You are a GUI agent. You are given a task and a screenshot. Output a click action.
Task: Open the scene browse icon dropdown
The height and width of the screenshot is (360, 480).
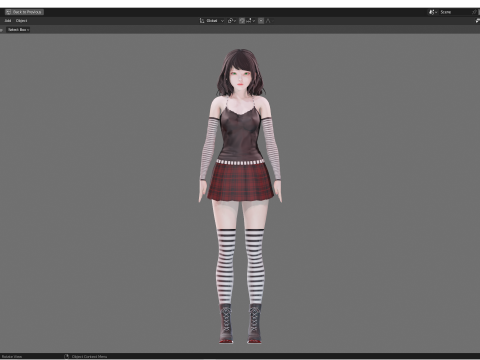(x=433, y=12)
